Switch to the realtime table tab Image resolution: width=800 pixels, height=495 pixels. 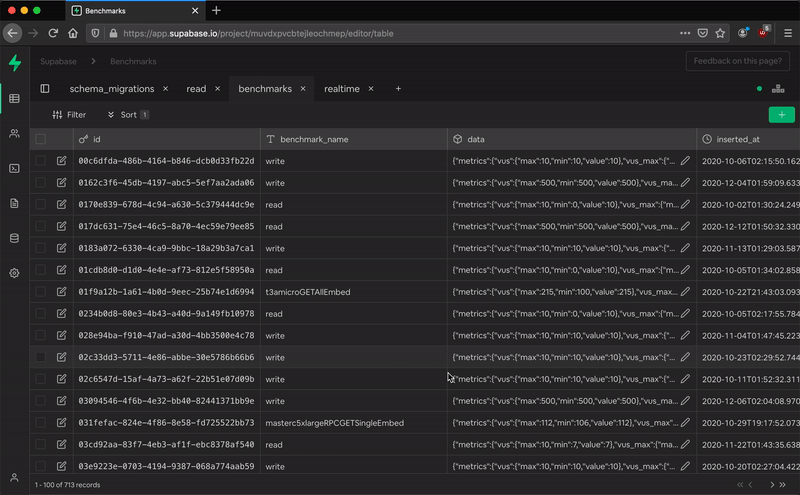click(x=342, y=89)
